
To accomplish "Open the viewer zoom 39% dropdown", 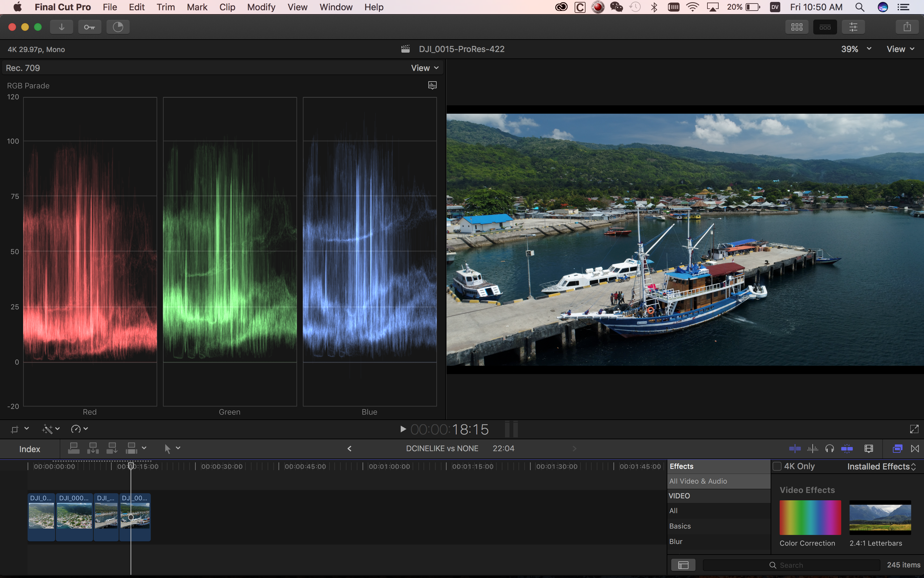I will click(856, 49).
